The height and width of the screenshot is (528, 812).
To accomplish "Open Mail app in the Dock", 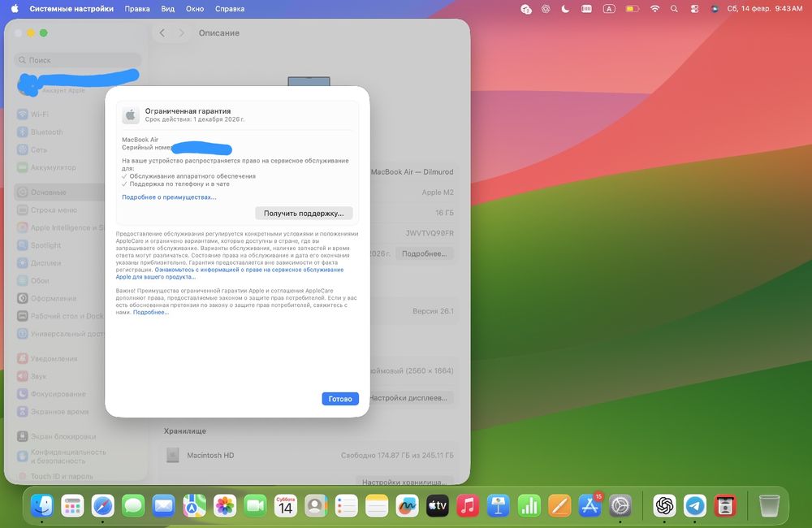I will click(x=164, y=505).
